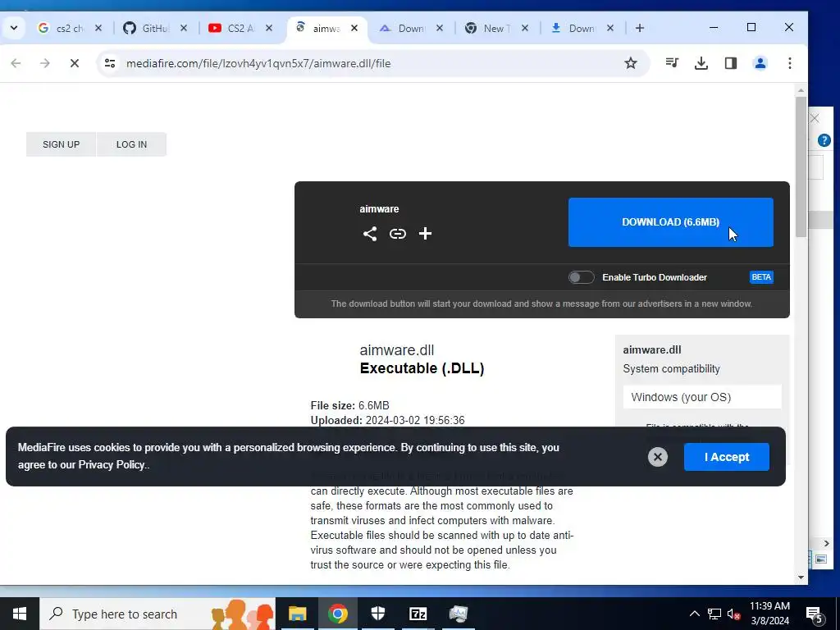840x630 pixels.
Task: Go back to previous page
Action: (16, 63)
